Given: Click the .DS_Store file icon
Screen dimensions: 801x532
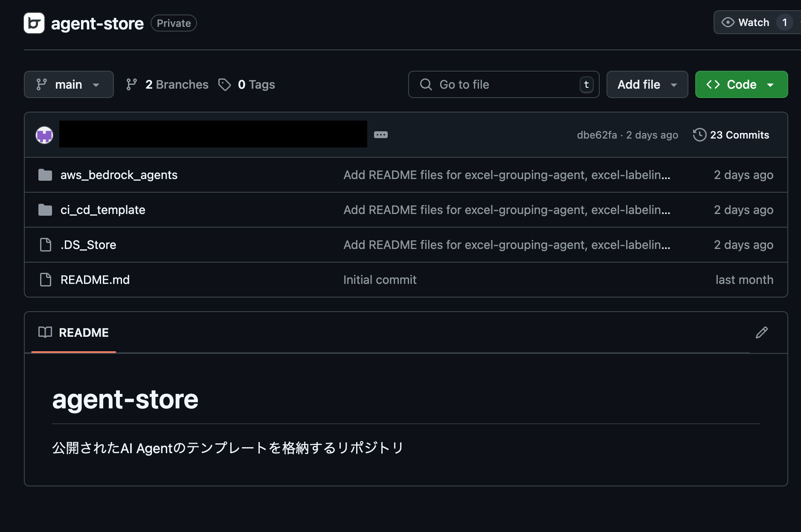Looking at the screenshot, I should [x=45, y=245].
